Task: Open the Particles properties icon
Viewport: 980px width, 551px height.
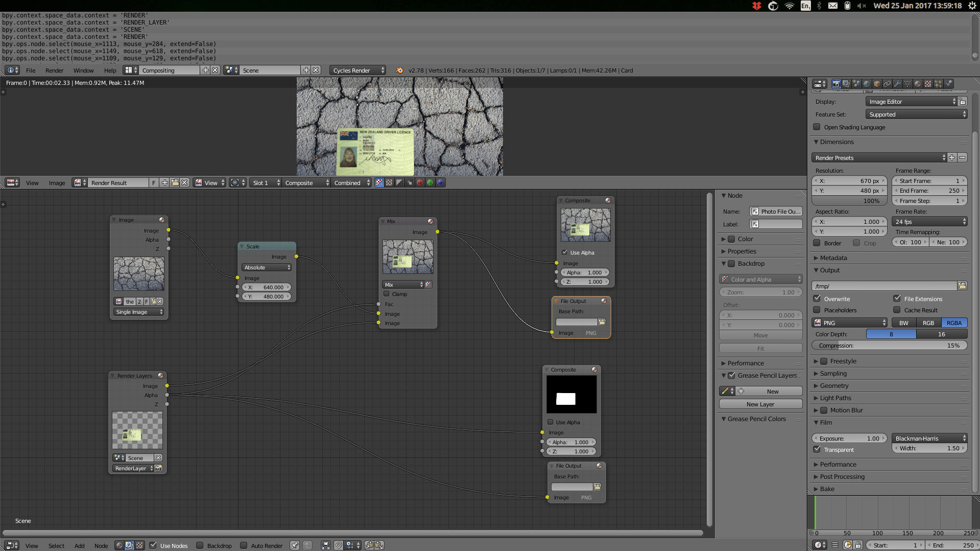Action: (x=938, y=84)
